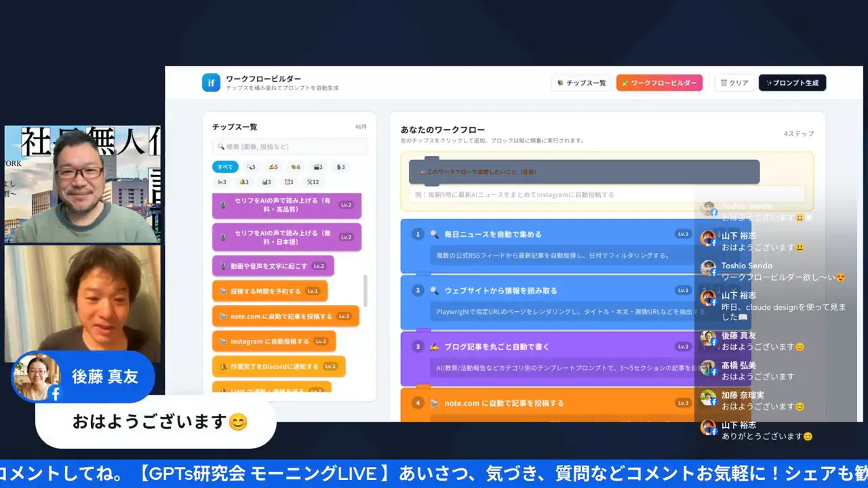This screenshot has width=868, height=488.
Task: Click the bell notification category filter
Action: [x=243, y=182]
